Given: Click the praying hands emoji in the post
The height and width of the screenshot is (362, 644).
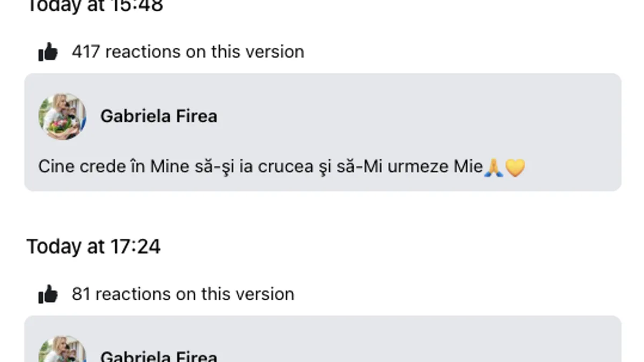Looking at the screenshot, I should (493, 168).
